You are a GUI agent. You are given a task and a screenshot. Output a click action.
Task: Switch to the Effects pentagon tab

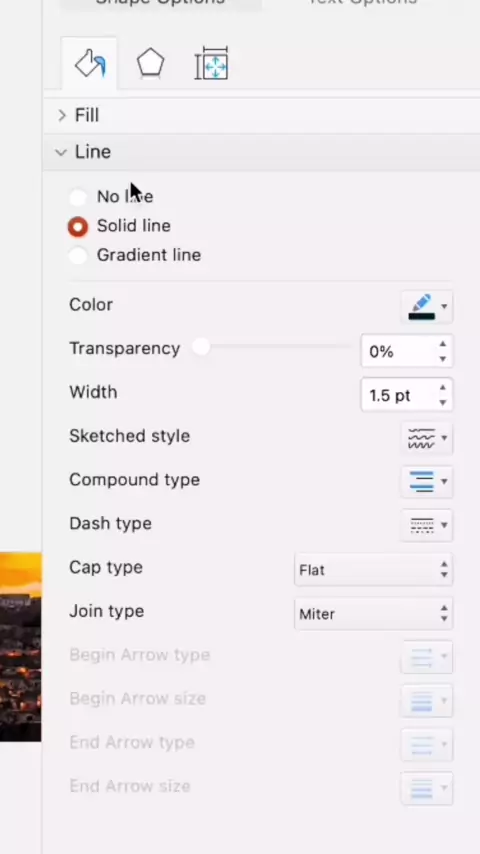tap(150, 64)
